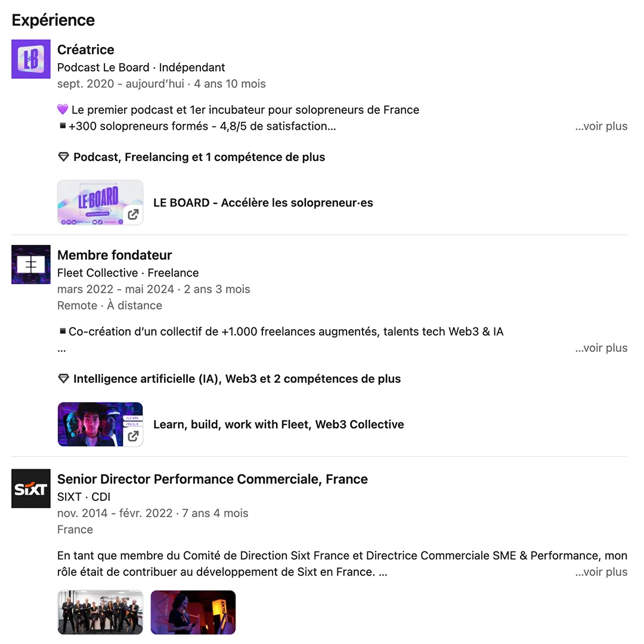This screenshot has width=644, height=644.
Task: Open the SIXT team group photo thumbnail
Action: tap(100, 612)
